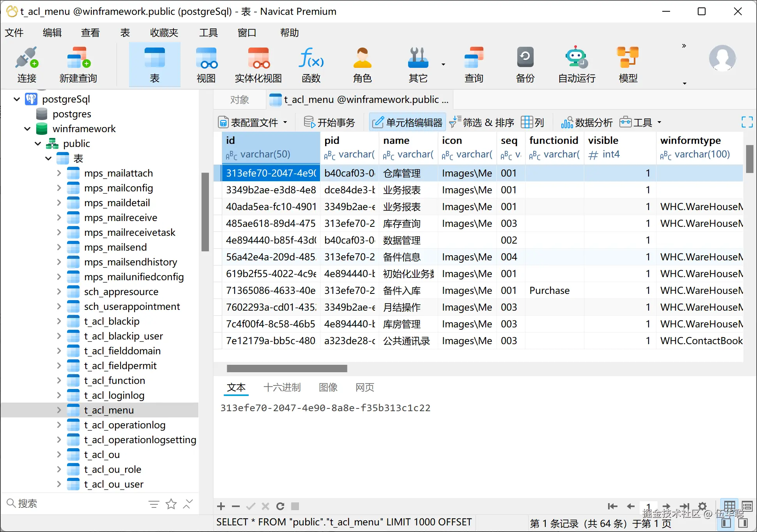The image size is (757, 532).
Task: Switch to the 十六进制 tab
Action: point(282,387)
